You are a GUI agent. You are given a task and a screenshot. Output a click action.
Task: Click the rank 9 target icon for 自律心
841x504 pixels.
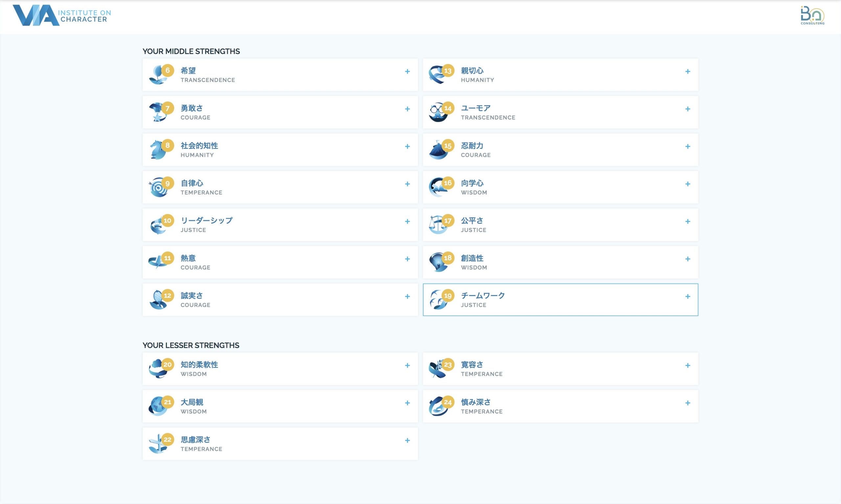158,188
